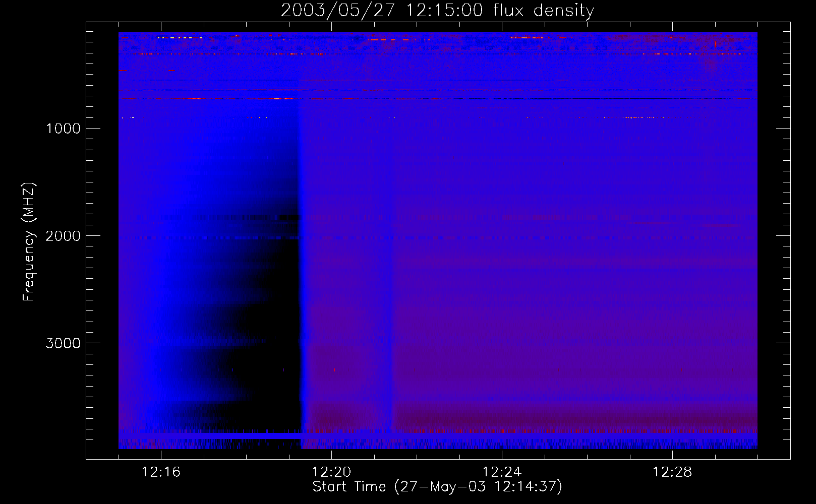Viewport: 816px width, 504px height.
Task: Click the 12:20 time tick label
Action: click(331, 472)
